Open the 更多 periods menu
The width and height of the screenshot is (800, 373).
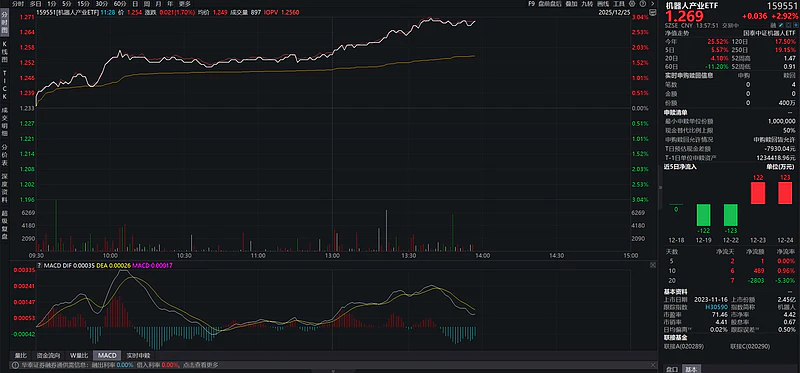point(184,4)
